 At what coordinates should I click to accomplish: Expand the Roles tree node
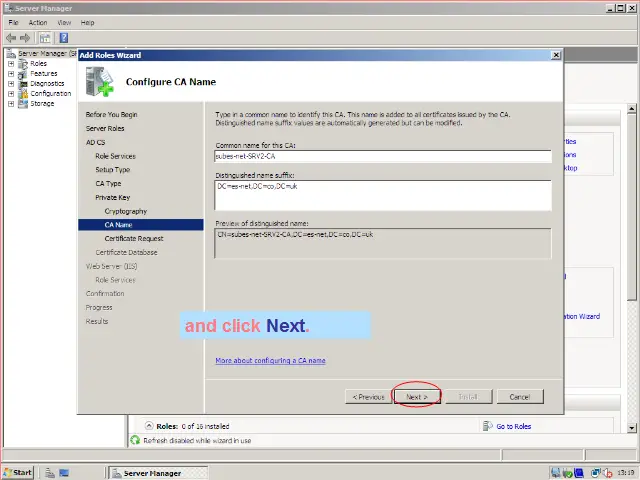click(11, 63)
